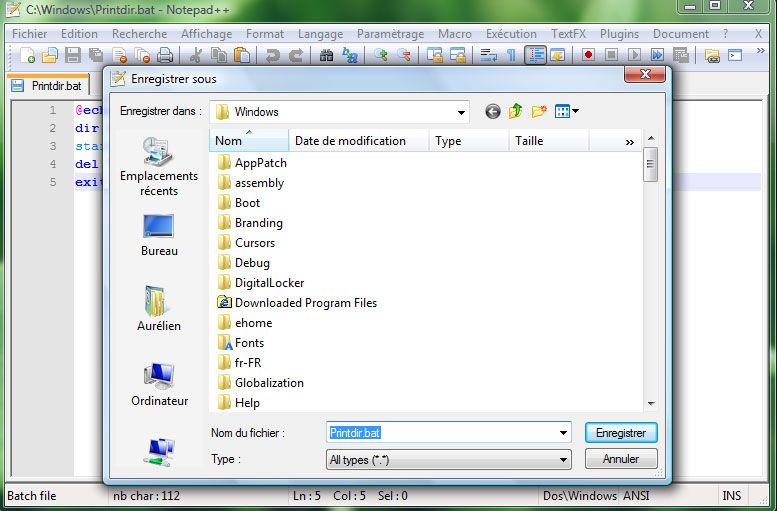Select the Fonts folder
This screenshot has height=511, width=777.
241,342
